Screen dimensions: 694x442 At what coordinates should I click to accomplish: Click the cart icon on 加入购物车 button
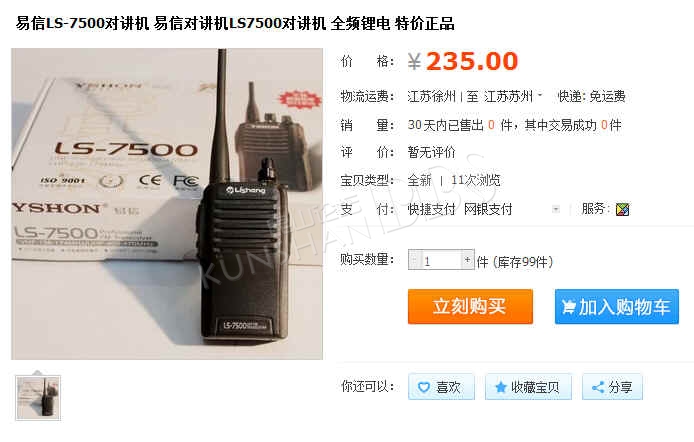click(569, 307)
